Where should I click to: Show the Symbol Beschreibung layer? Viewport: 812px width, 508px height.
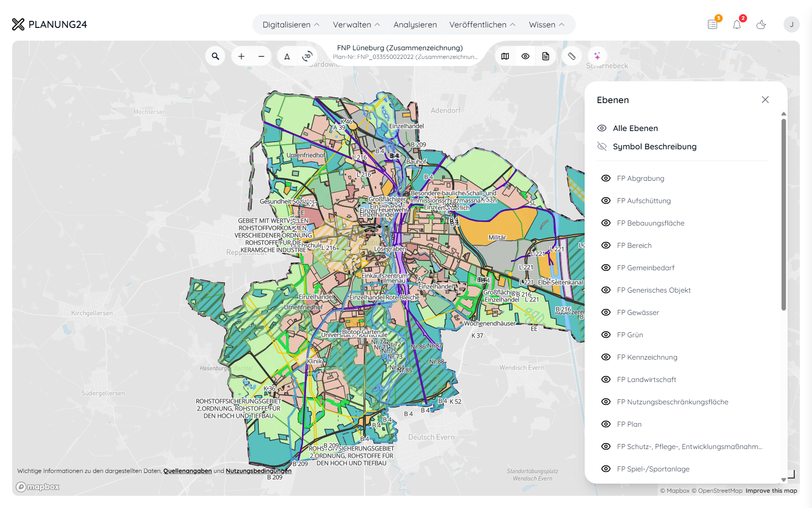pyautogui.click(x=602, y=146)
